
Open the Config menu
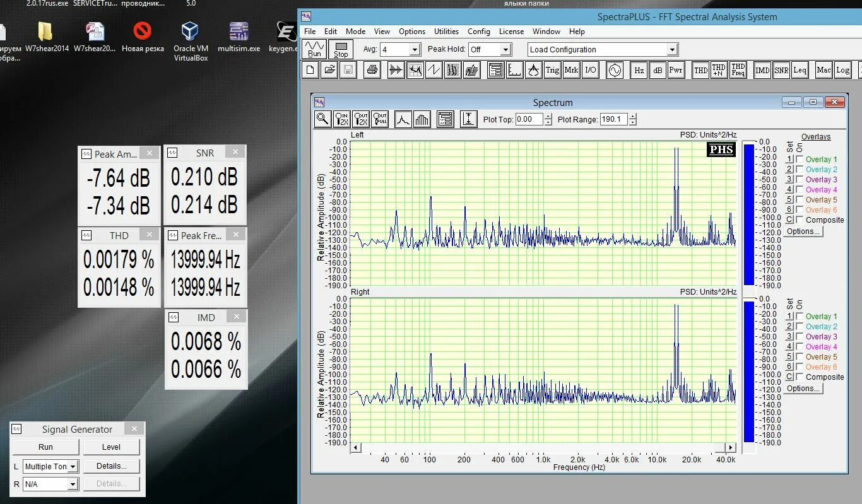(x=479, y=32)
